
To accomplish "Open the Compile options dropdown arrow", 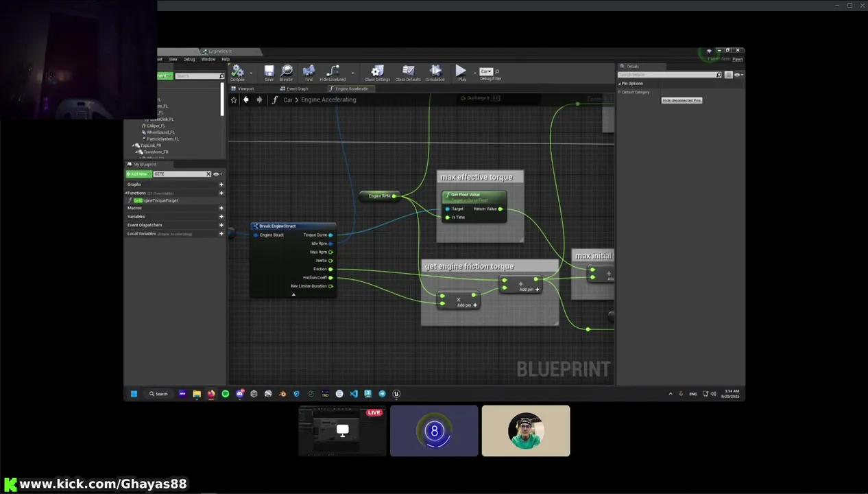I will point(251,72).
